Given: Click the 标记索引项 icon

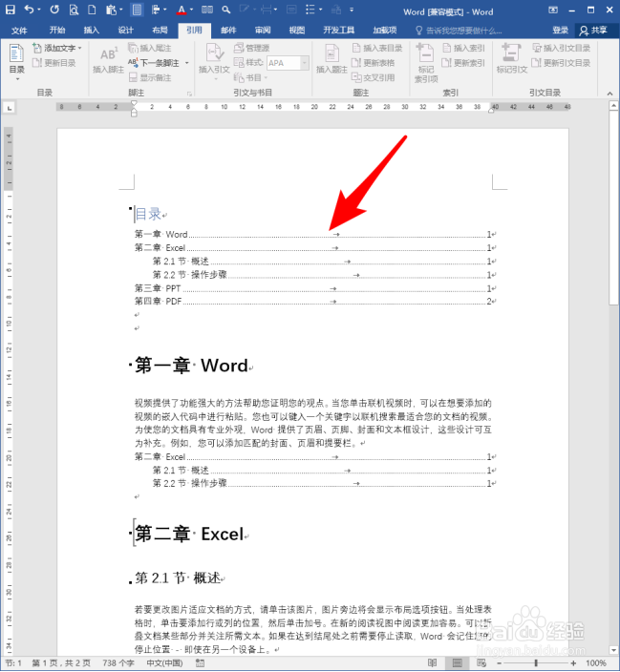Looking at the screenshot, I should click(426, 63).
